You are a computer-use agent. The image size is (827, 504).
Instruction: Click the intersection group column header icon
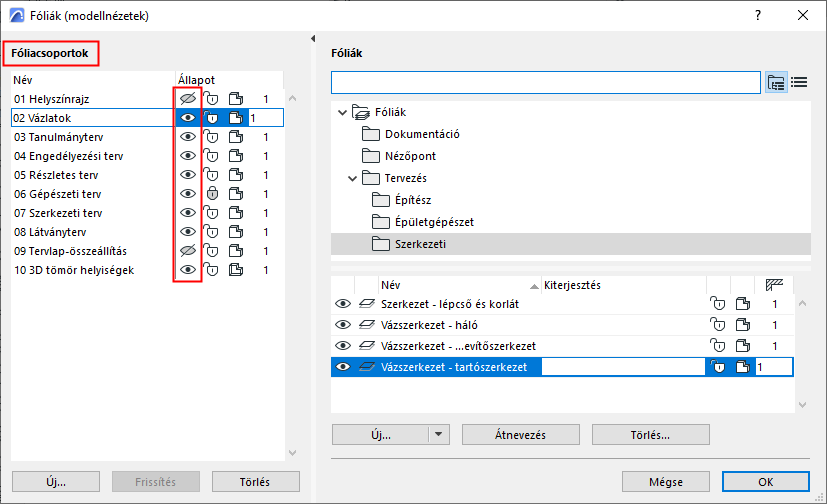click(774, 285)
